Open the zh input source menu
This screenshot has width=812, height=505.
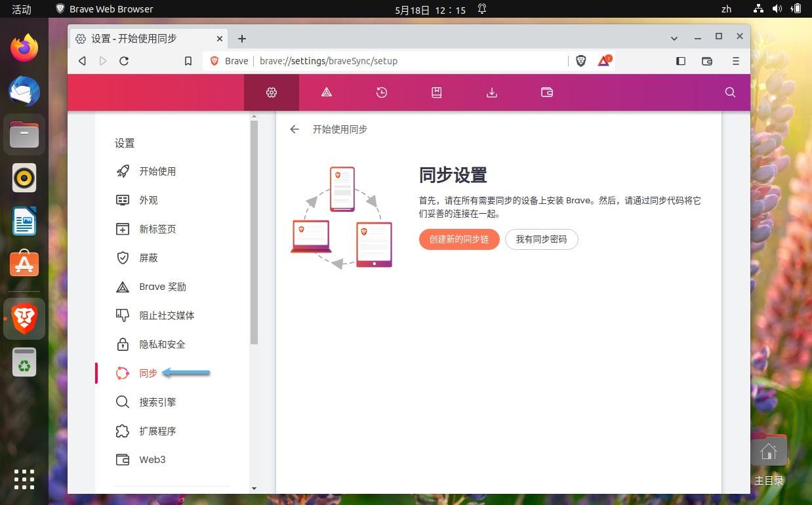(726, 9)
